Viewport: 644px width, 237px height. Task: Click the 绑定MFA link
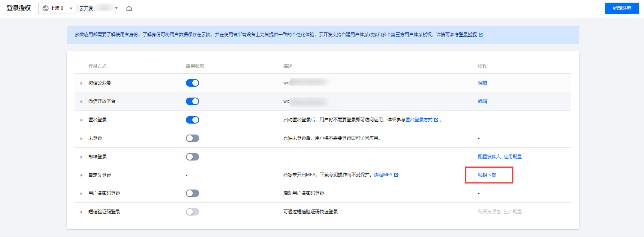pyautogui.click(x=383, y=175)
